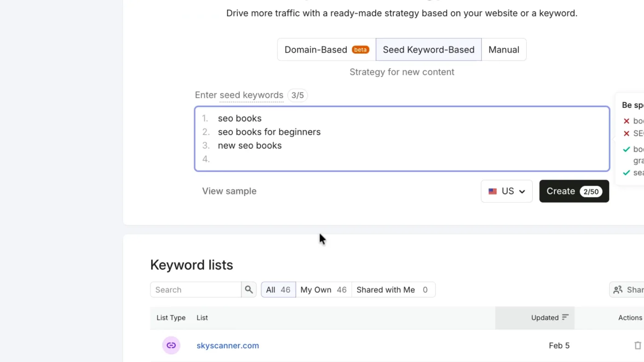
Task: Click the Feb 5 updated date cell
Action: click(x=559, y=345)
